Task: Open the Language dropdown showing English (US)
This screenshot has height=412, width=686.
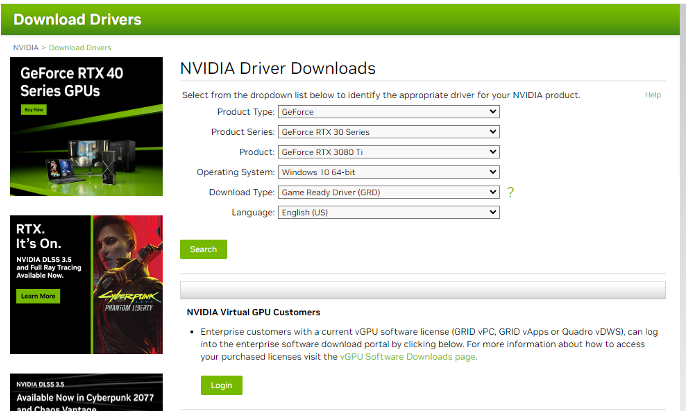Action: click(388, 213)
